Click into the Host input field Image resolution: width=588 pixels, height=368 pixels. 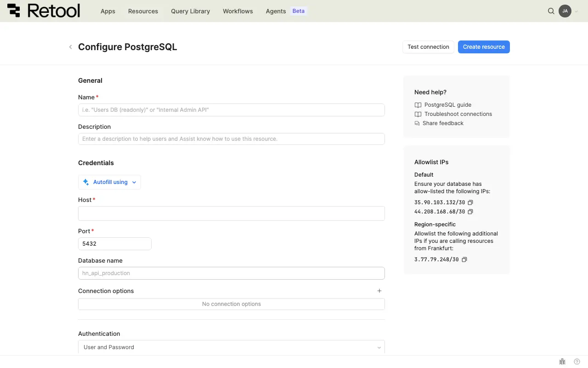tap(231, 213)
